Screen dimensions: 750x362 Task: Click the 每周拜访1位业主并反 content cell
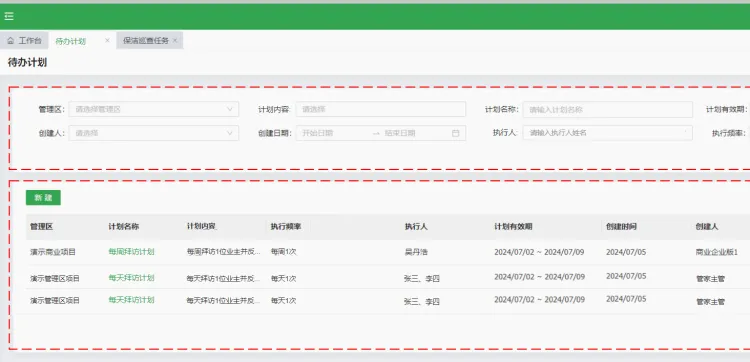(x=224, y=252)
